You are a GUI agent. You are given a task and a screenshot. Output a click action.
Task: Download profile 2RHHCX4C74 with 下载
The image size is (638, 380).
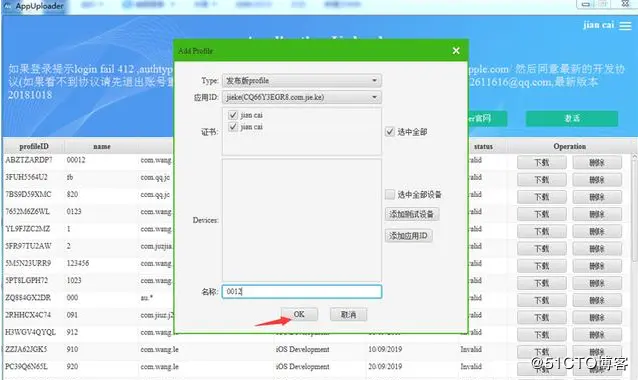tap(542, 318)
